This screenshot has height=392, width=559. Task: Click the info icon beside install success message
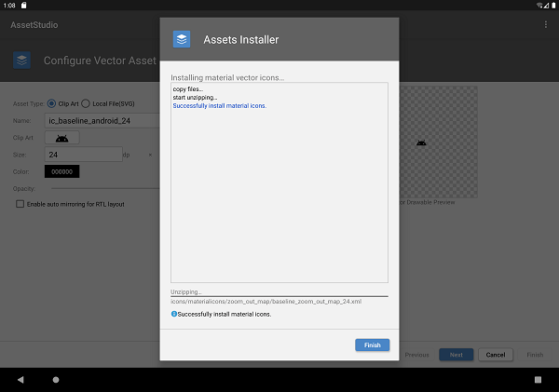click(174, 314)
